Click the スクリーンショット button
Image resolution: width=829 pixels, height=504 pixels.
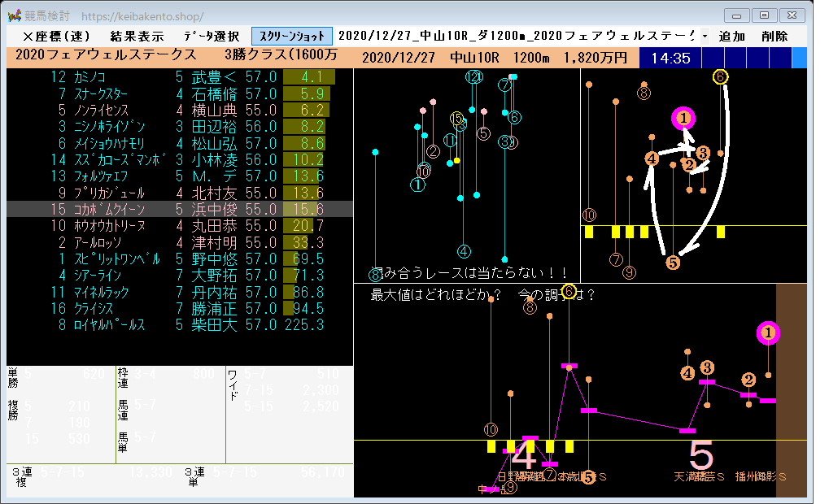click(x=292, y=37)
